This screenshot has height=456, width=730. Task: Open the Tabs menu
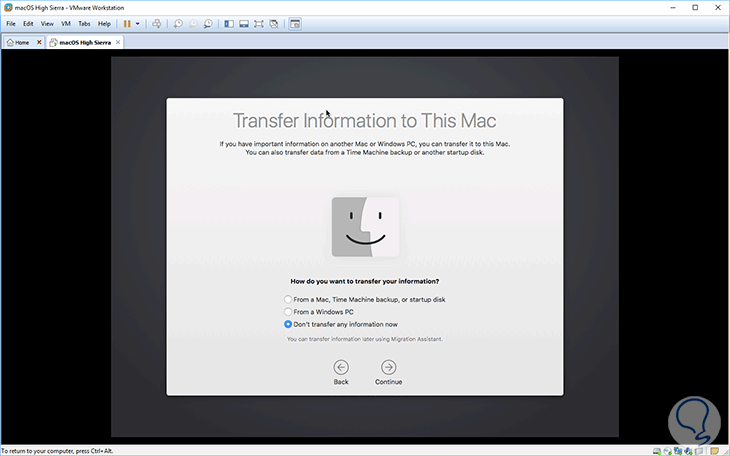[x=84, y=24]
